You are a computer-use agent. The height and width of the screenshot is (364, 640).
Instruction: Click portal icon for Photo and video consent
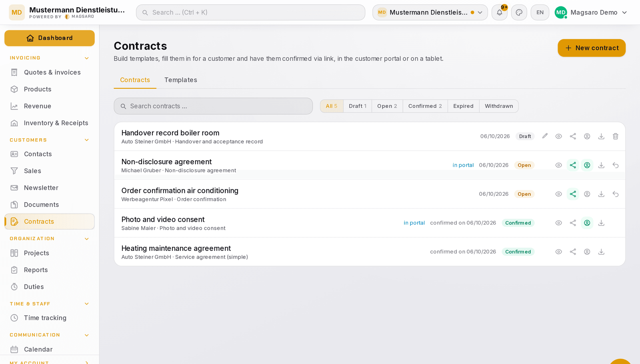(x=587, y=223)
